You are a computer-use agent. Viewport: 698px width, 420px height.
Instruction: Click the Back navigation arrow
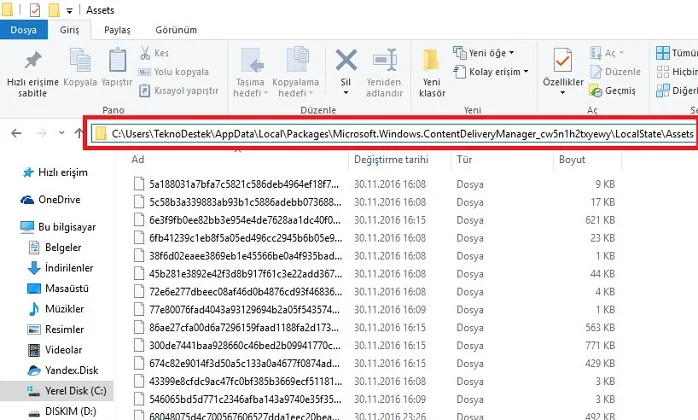click(16, 133)
